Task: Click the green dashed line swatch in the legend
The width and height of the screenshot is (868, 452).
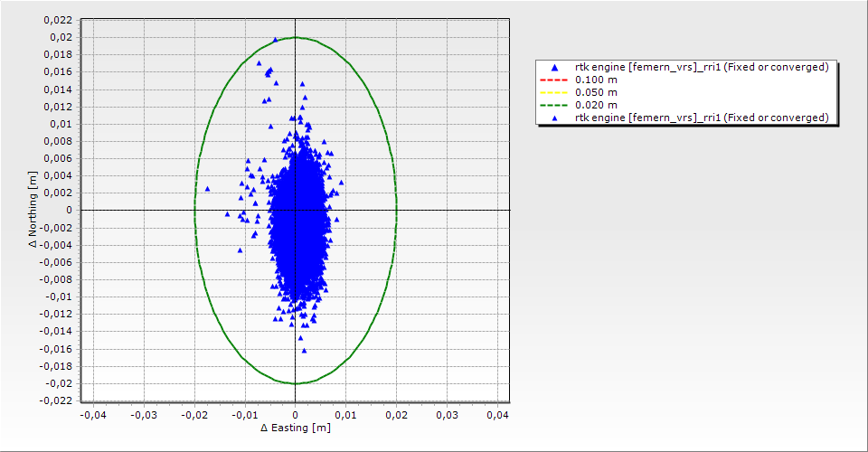Action: click(553, 105)
